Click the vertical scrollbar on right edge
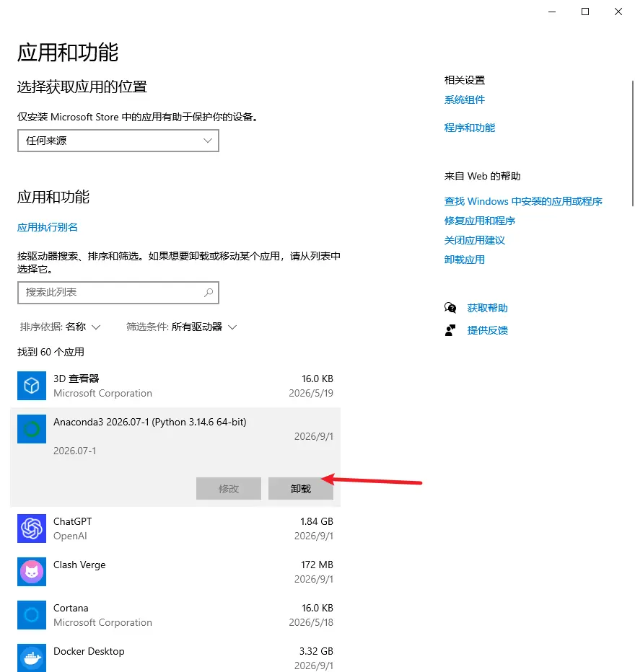 (632, 143)
